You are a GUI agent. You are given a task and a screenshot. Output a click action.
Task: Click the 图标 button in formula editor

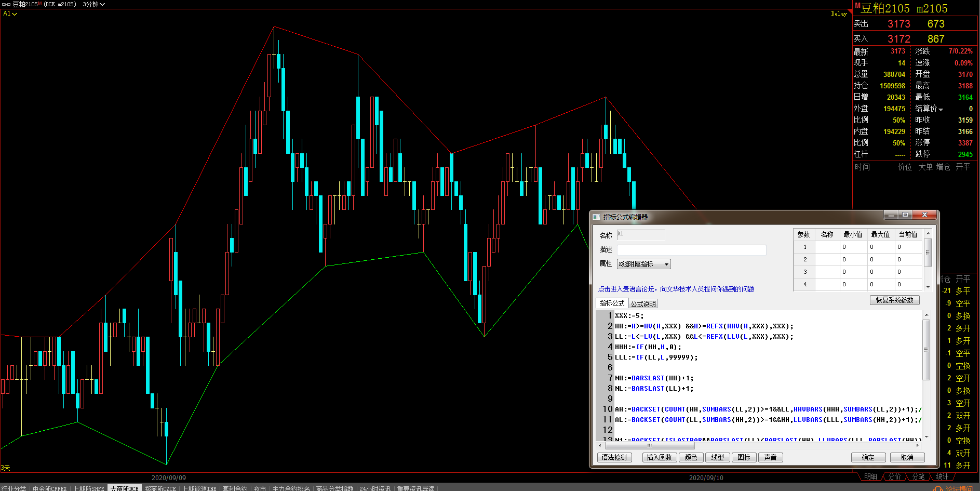[744, 457]
